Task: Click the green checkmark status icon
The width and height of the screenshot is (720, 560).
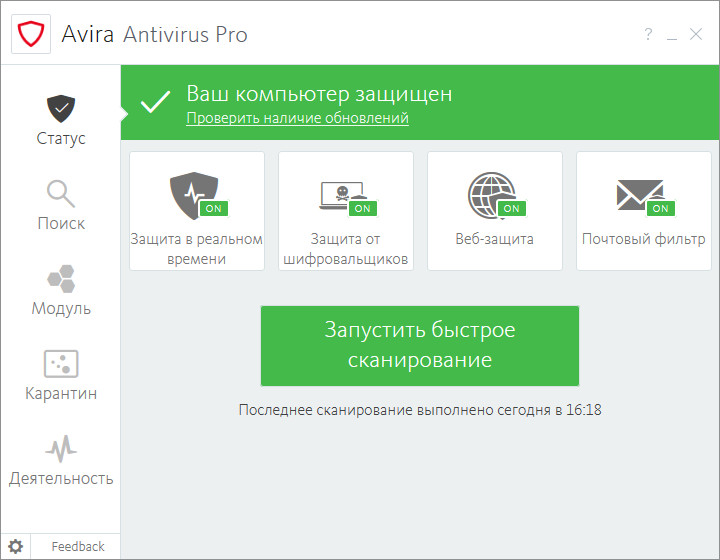Action: point(155,104)
